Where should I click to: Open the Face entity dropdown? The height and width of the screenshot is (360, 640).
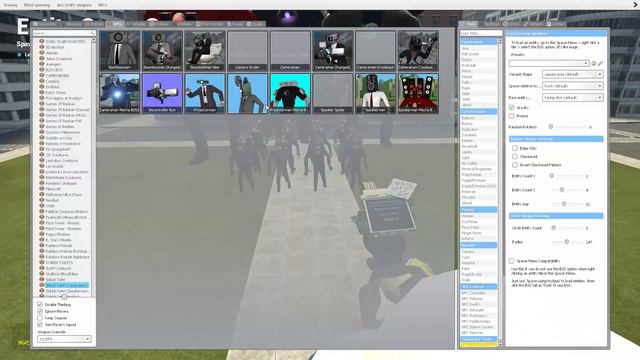click(x=572, y=98)
